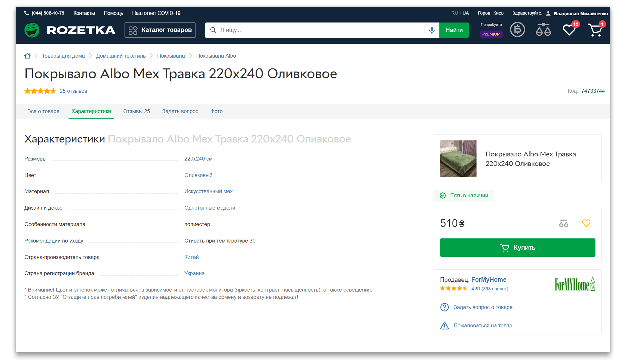
Task: Open the comparison scales icon in header
Action: pos(543,30)
